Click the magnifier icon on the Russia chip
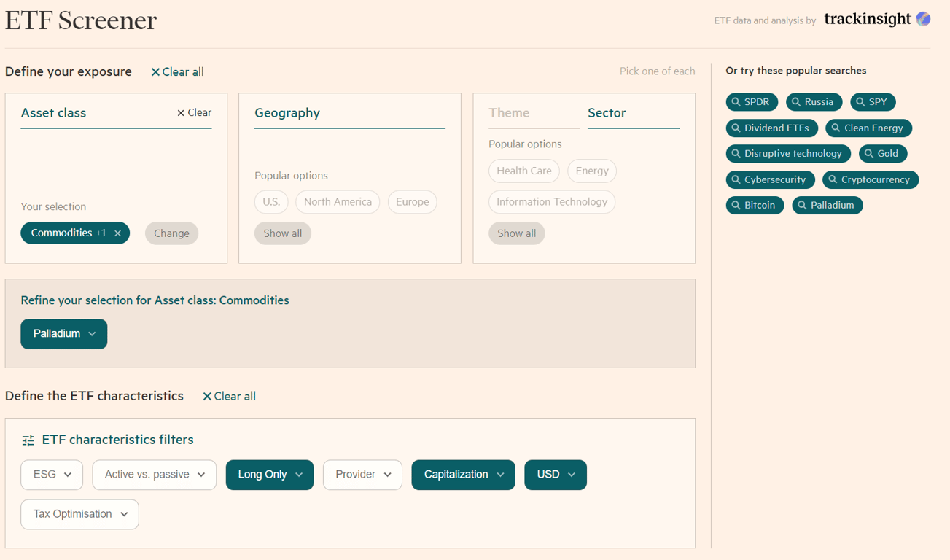 (796, 102)
